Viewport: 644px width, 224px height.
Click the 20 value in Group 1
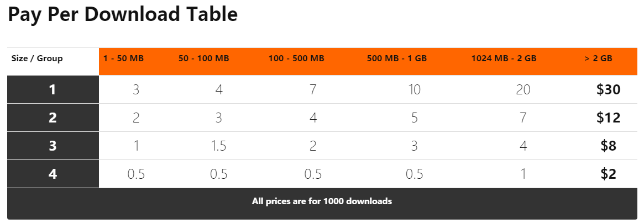pos(523,89)
